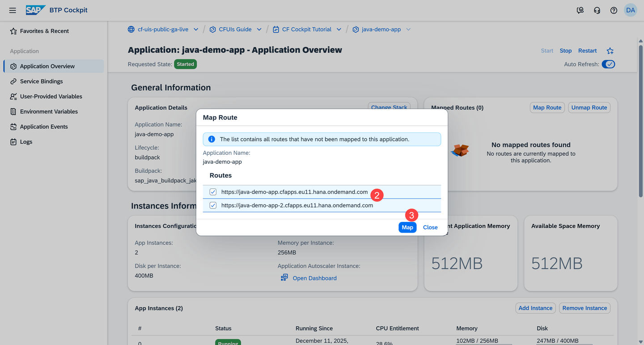This screenshot has height=345, width=644.
Task: Click the User-Provided Variables icon
Action: [x=13, y=97]
